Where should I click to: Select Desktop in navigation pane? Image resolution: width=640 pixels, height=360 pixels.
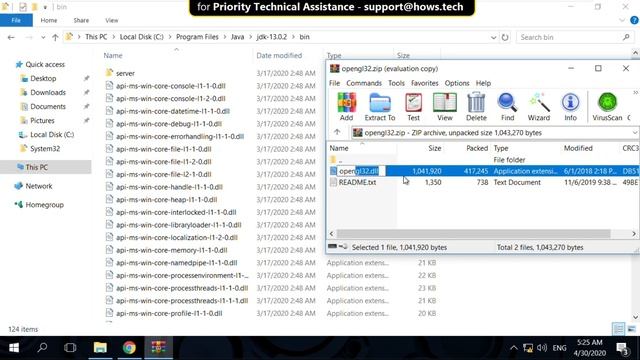(43, 78)
